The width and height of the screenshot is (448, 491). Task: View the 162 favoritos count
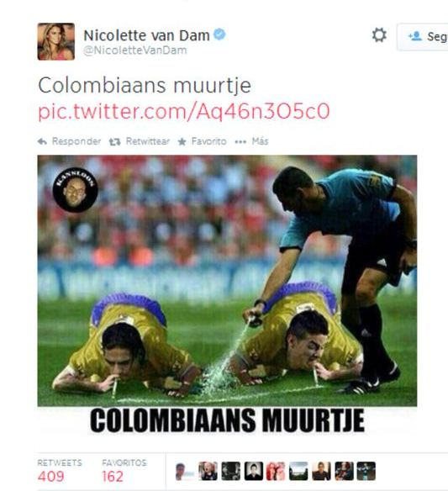click(x=113, y=476)
